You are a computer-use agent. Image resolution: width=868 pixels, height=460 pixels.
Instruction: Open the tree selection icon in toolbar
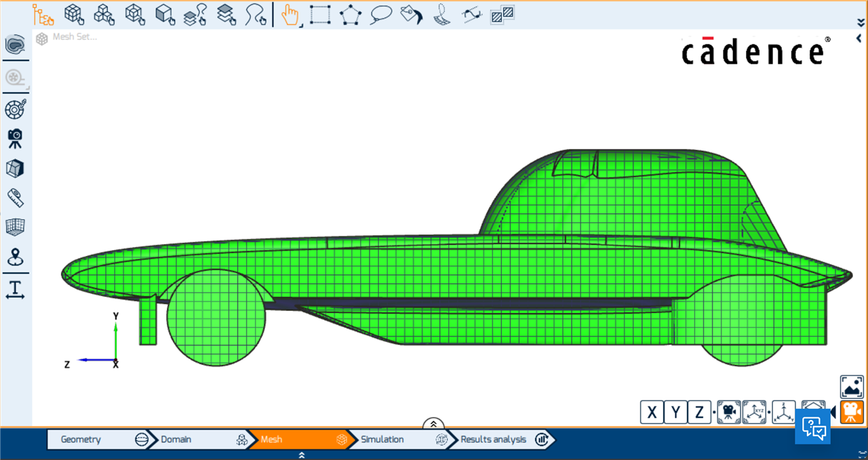pos(43,14)
